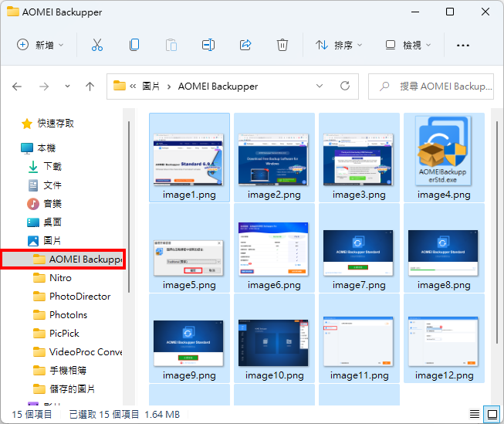504x424 pixels.
Task: Select image12.png thumbnail
Action: click(444, 338)
